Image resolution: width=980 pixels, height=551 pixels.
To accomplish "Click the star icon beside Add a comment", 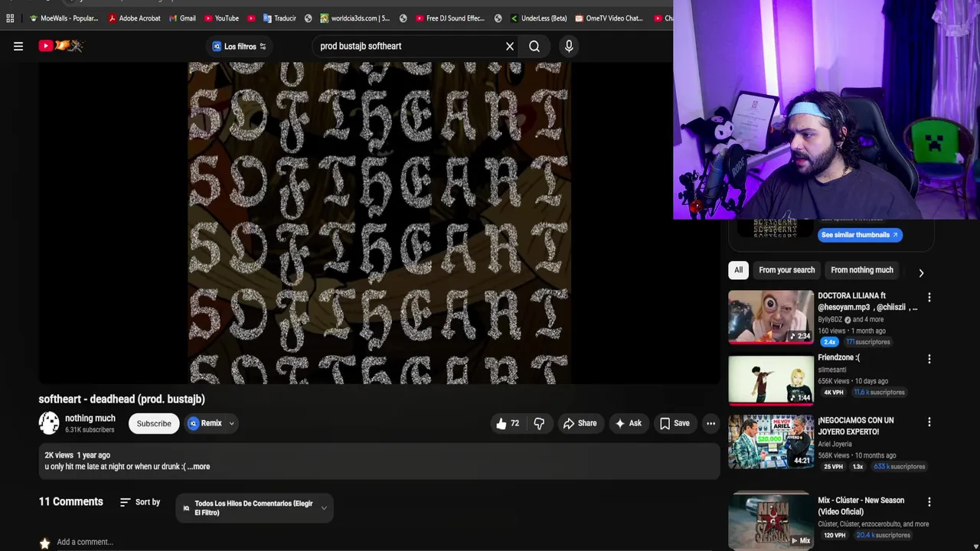I will click(45, 543).
